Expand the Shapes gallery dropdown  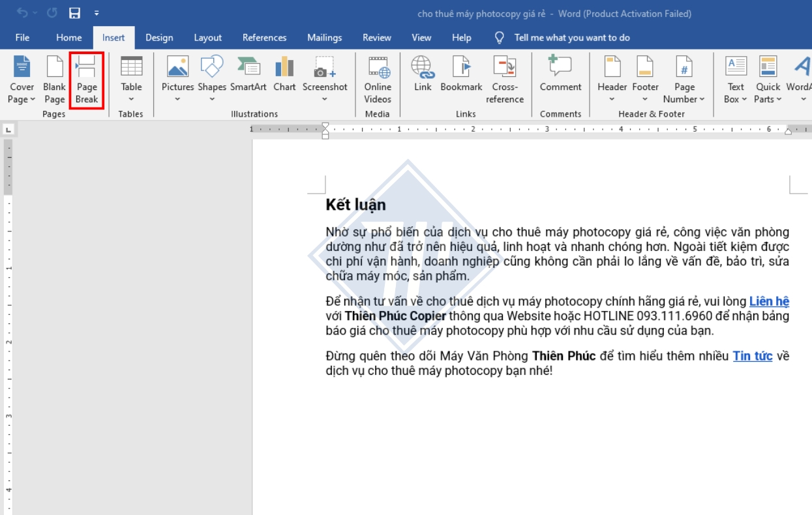point(212,99)
